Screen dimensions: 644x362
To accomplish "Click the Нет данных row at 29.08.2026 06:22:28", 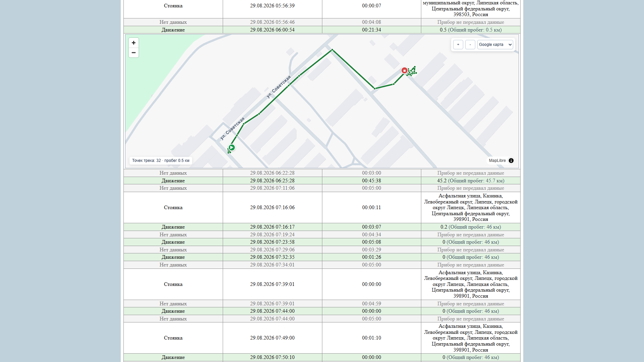I will coord(322,173).
